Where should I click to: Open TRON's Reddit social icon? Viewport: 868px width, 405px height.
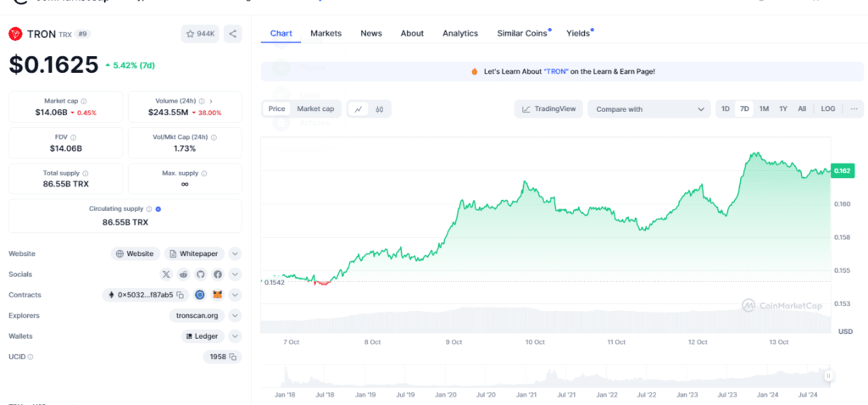click(183, 275)
